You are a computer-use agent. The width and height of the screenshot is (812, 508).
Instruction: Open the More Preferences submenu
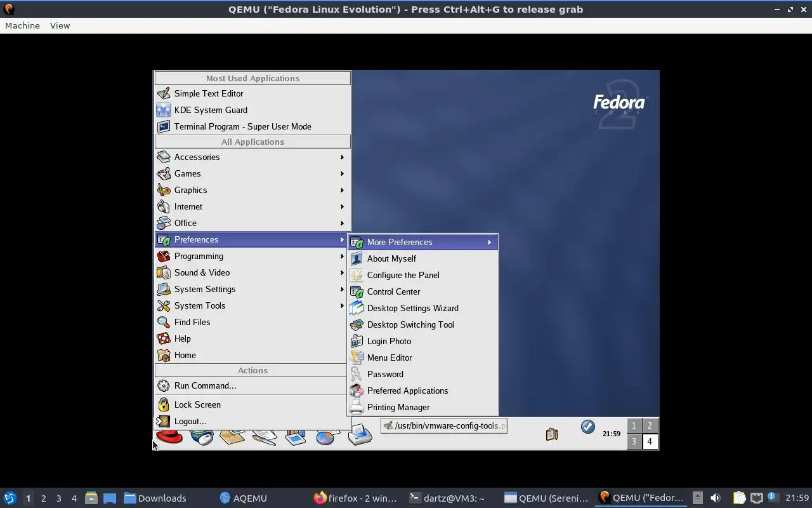pos(423,242)
